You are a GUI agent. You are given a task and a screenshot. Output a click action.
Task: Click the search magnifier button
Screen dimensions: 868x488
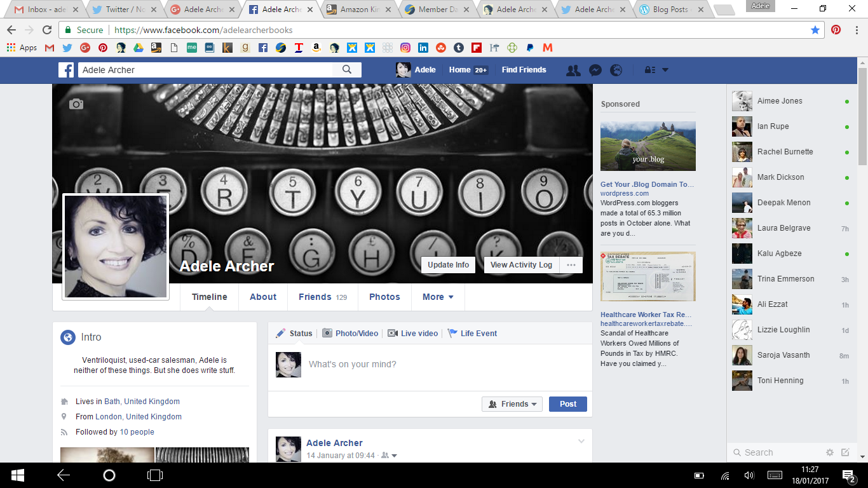pyautogui.click(x=347, y=70)
